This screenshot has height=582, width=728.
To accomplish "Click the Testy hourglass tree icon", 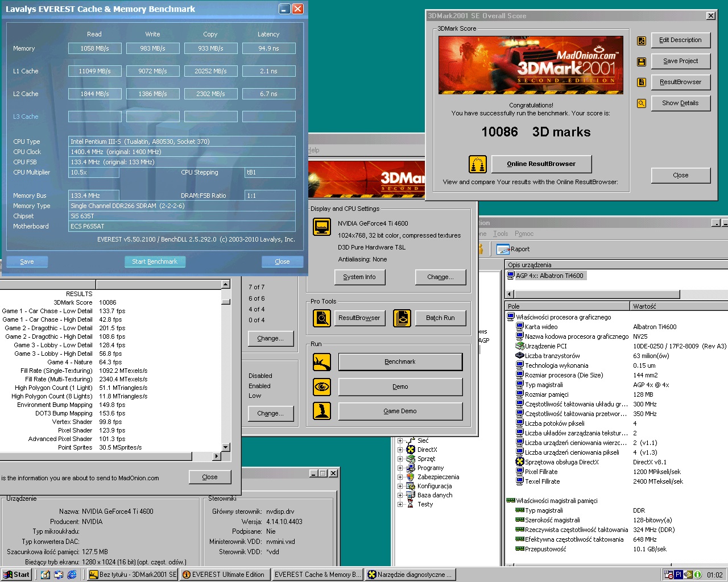I will pos(411,504).
